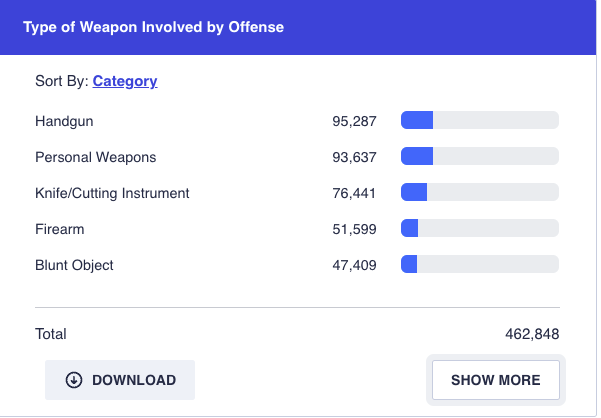
Task: Click the Sort By label
Action: (x=61, y=82)
